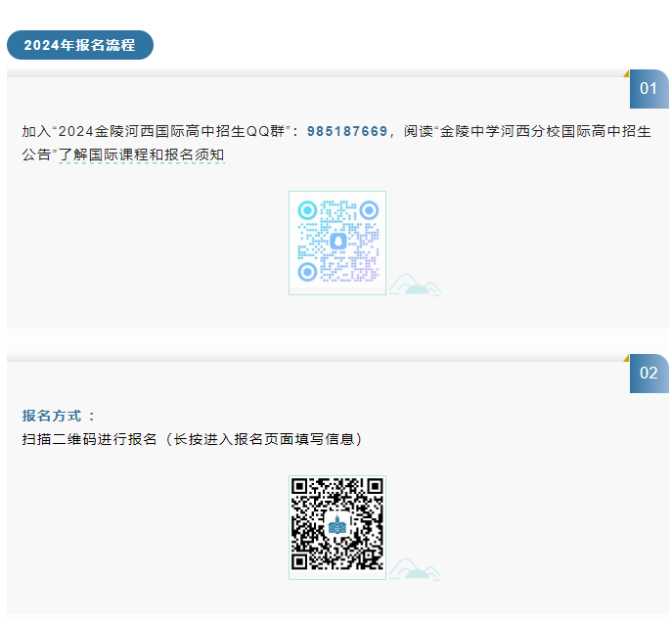Click the 2024年报名流程 header badge
The height and width of the screenshot is (620, 672).
[80, 45]
